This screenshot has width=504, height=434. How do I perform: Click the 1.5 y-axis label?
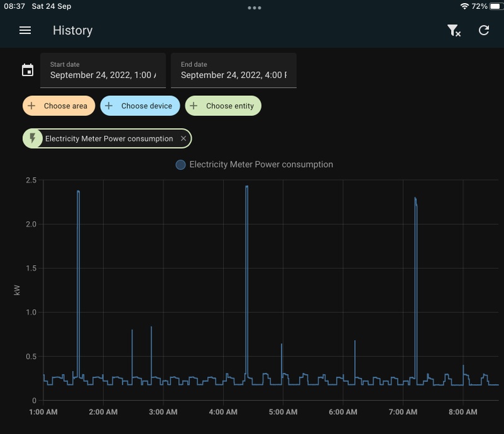tap(31, 268)
